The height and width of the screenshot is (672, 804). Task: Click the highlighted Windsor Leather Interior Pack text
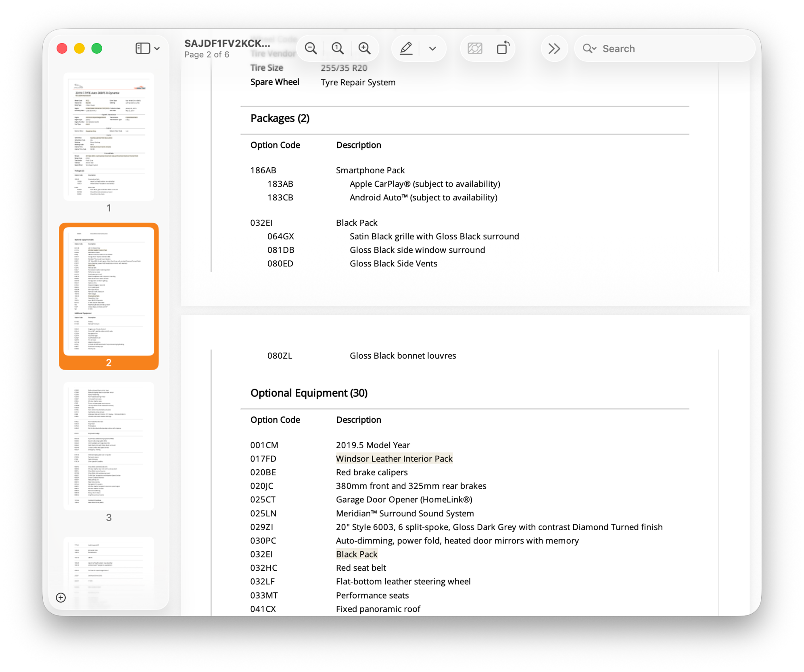coord(394,458)
